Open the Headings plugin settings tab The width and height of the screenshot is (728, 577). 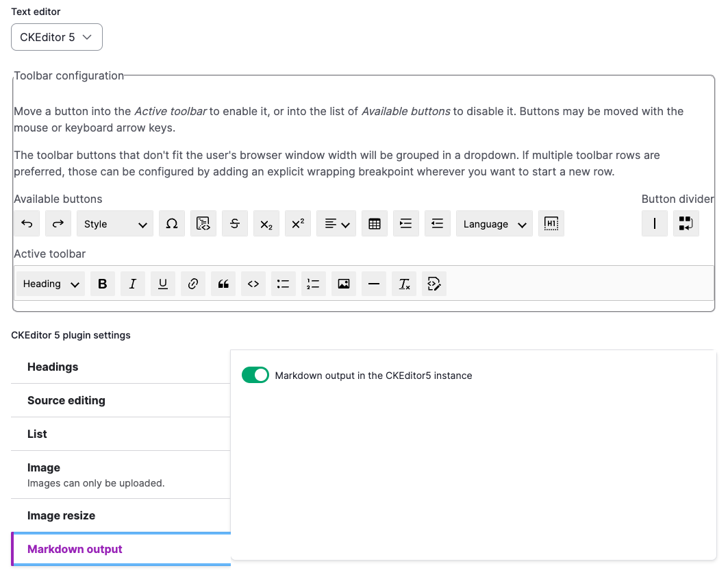[121, 367]
